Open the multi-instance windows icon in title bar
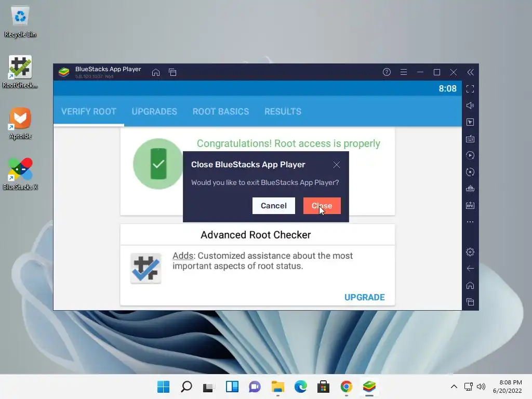The width and height of the screenshot is (532, 399). click(x=172, y=72)
